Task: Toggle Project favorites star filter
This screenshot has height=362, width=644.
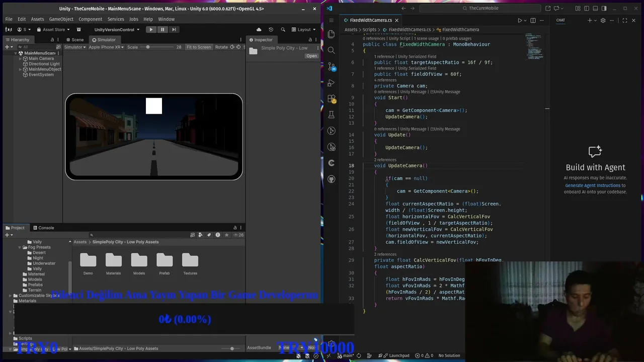Action: tap(227, 235)
